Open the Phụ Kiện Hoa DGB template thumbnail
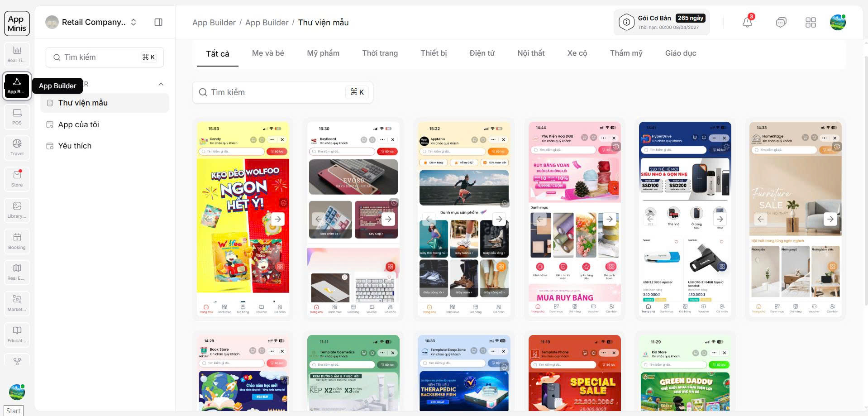 (x=575, y=219)
